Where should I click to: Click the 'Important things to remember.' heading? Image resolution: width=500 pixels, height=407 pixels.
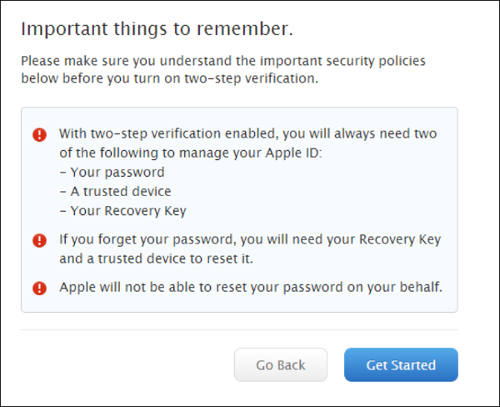pyautogui.click(x=157, y=29)
